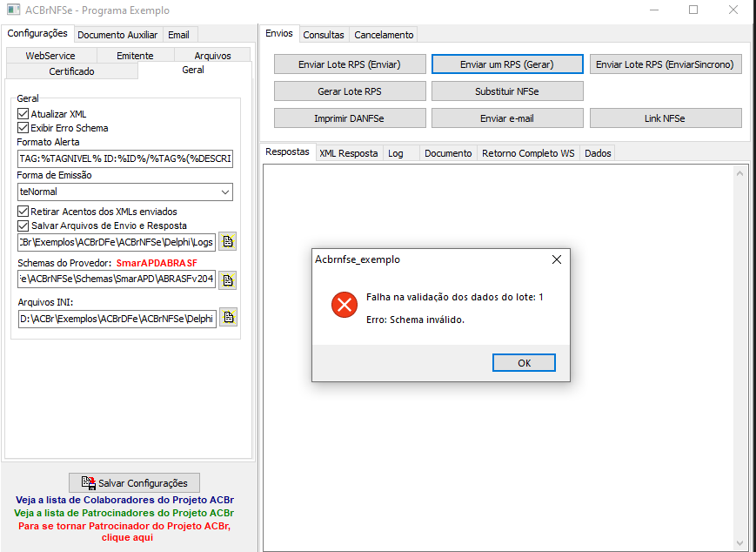
Task: Click the 'Erro: Schema inválido.' message text
Action: 415,320
